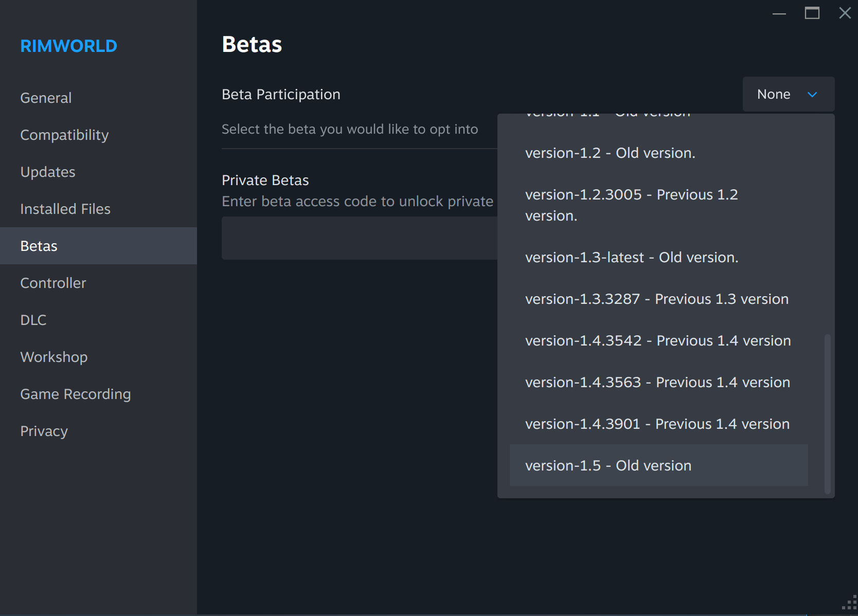The height and width of the screenshot is (616, 858).
Task: Choose version-1.2 - Old version option
Action: pyautogui.click(x=659, y=153)
